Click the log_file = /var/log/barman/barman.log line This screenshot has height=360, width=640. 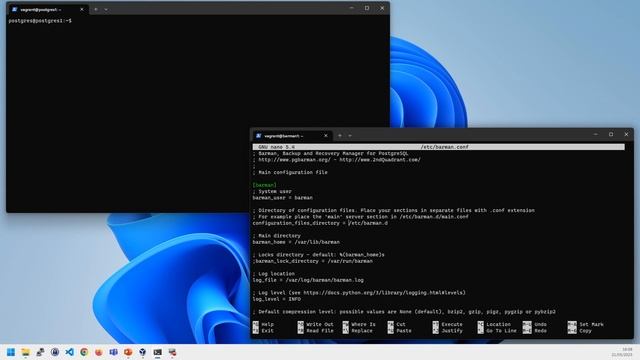tap(308, 280)
